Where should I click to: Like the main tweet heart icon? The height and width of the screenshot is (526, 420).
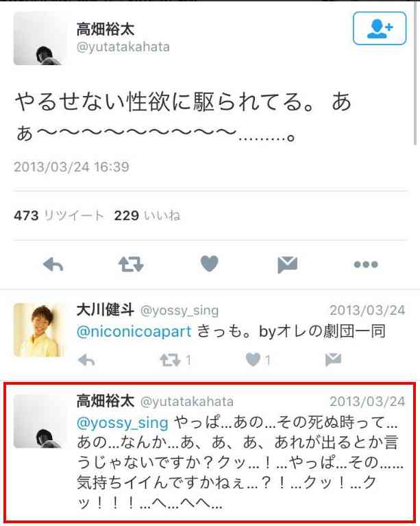209,263
